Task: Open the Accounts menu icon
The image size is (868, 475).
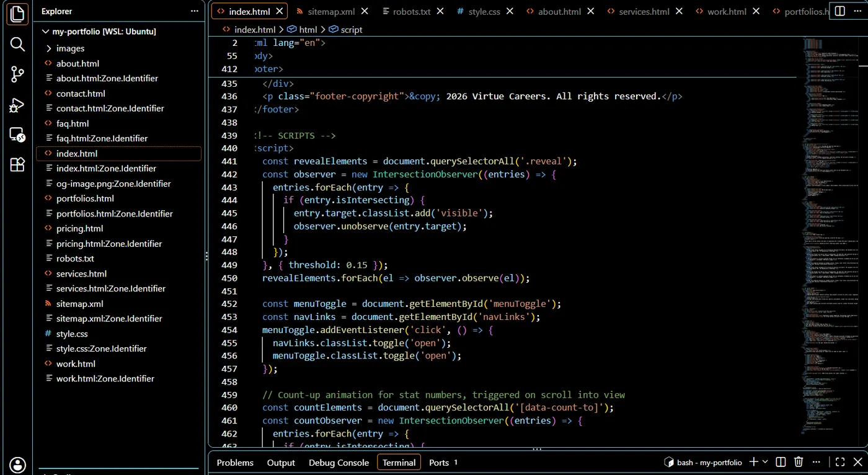Action: (x=17, y=464)
